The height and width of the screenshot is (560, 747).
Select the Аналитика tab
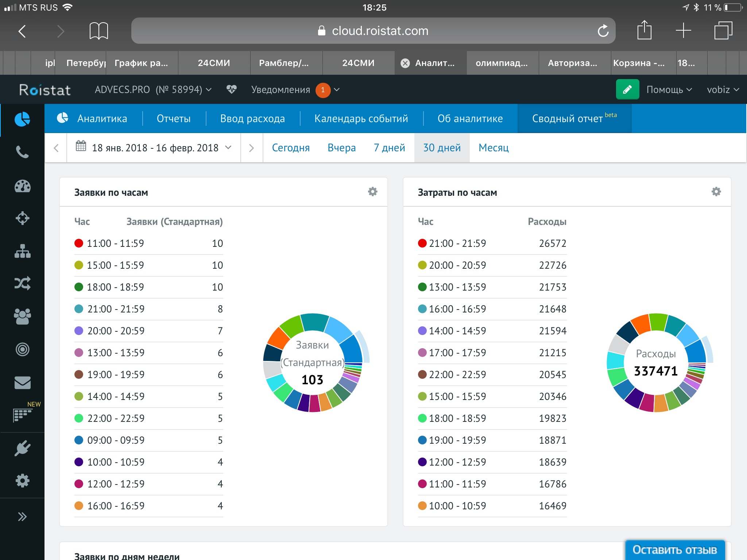pos(93,118)
